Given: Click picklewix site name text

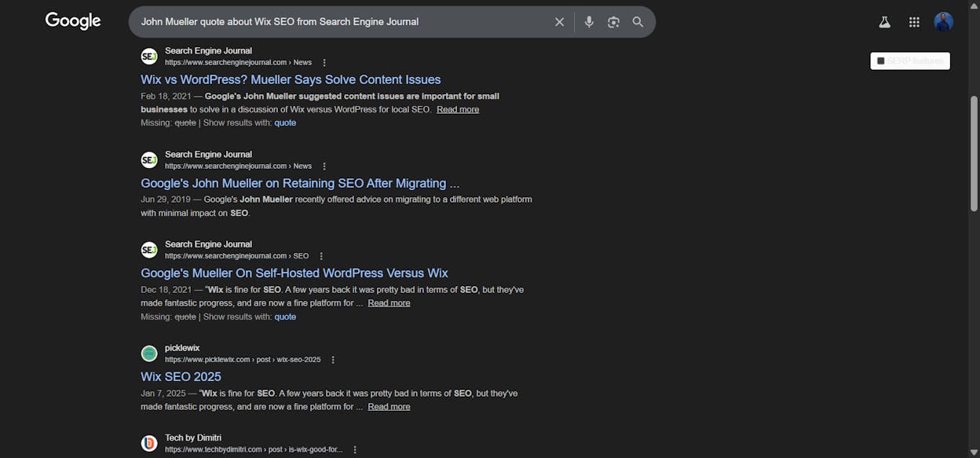Looking at the screenshot, I should point(182,348).
